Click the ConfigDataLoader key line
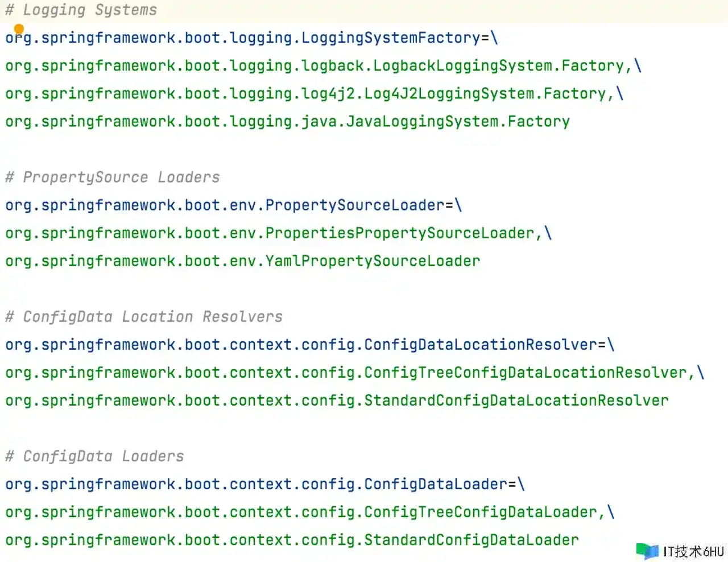728x562 pixels. tap(264, 484)
